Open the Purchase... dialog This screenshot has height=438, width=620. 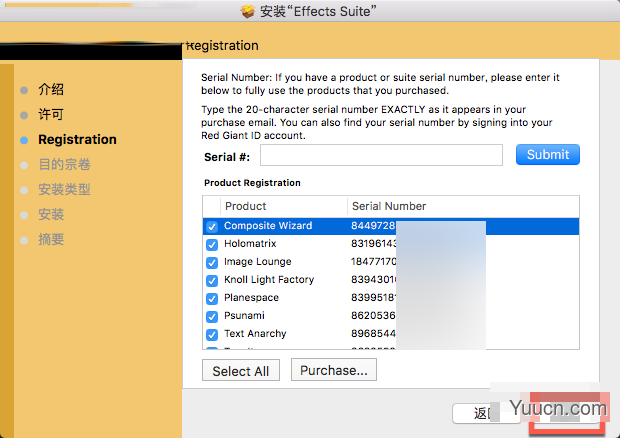(x=334, y=370)
